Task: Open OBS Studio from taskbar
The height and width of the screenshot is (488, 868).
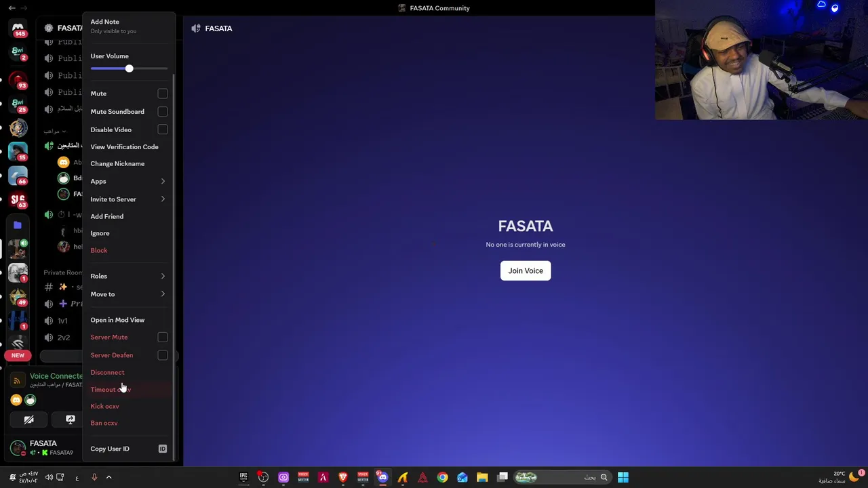Action: (x=263, y=477)
